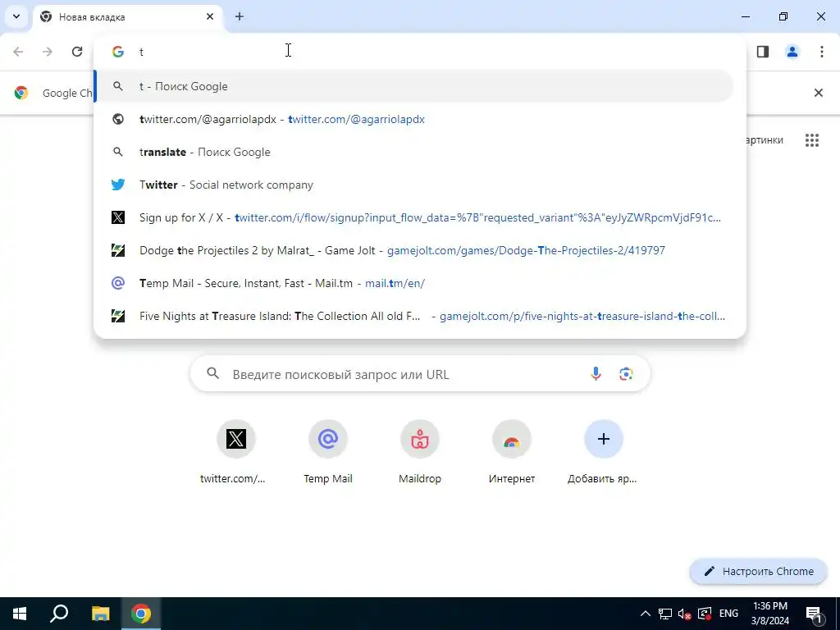
Task: Go back using the back arrow
Action: click(18, 52)
